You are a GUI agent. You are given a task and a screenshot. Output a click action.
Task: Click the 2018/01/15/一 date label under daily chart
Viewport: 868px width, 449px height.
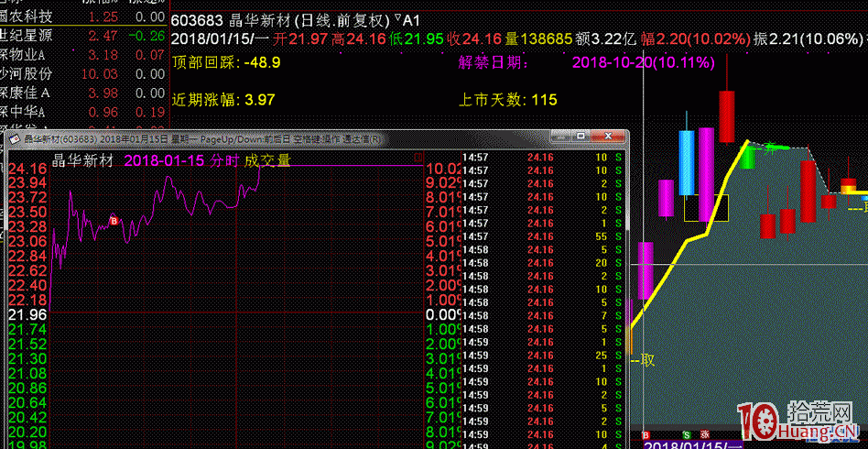(693, 444)
